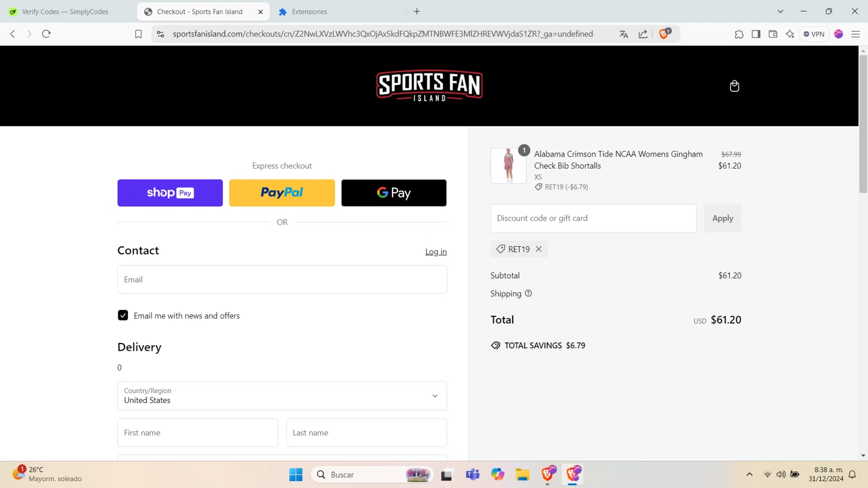Click the Last name field
This screenshot has width=868, height=488.
pos(366,432)
